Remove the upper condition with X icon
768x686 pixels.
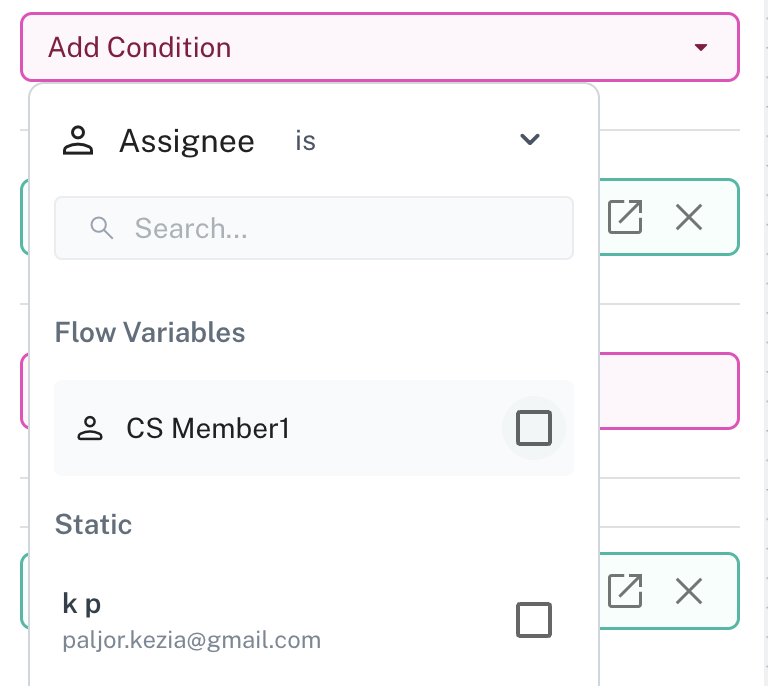[688, 217]
